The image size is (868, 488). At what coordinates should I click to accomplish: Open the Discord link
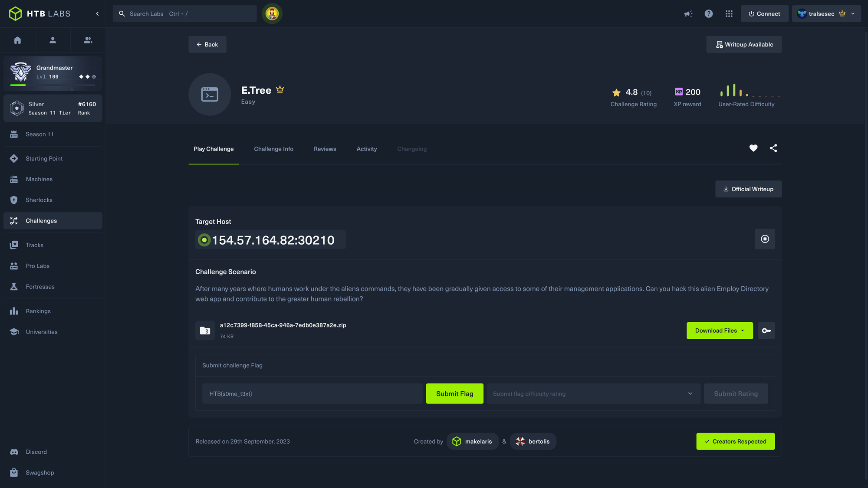(x=53, y=452)
